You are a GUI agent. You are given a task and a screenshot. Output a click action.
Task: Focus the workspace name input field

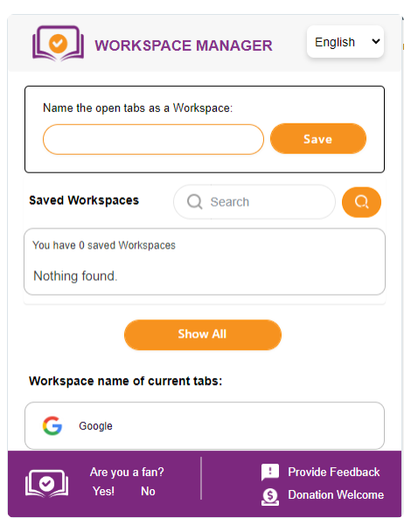point(153,139)
